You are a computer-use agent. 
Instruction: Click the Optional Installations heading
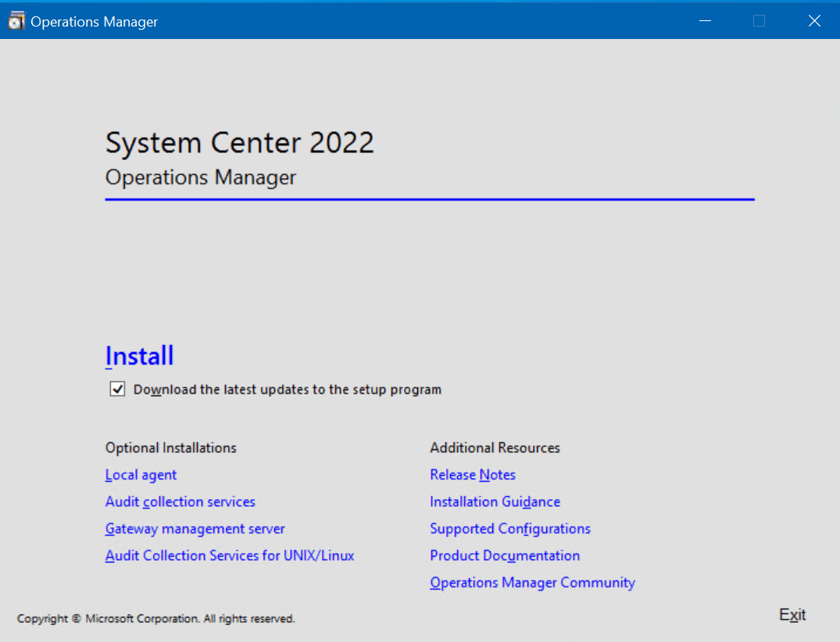coord(170,448)
